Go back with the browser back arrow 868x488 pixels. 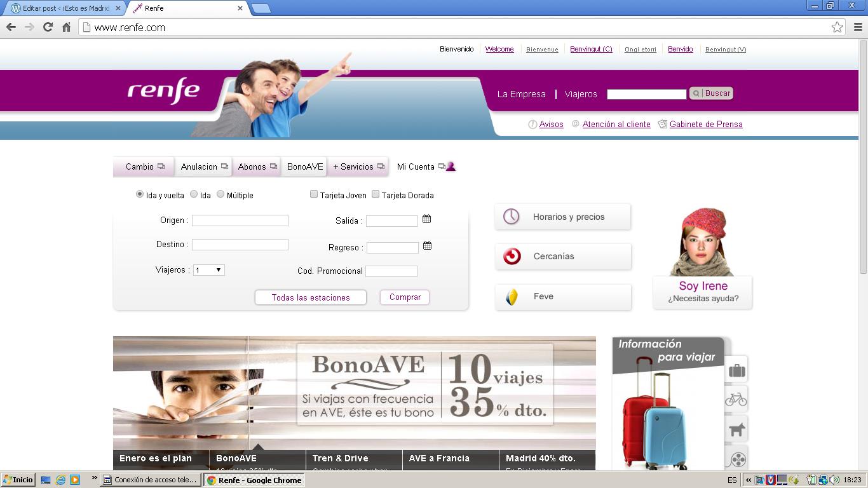click(11, 27)
